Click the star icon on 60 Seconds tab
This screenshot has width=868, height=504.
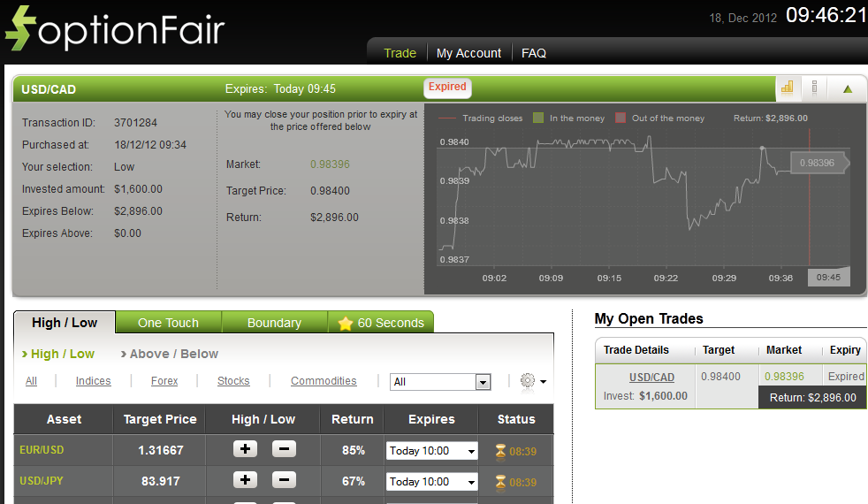click(346, 324)
